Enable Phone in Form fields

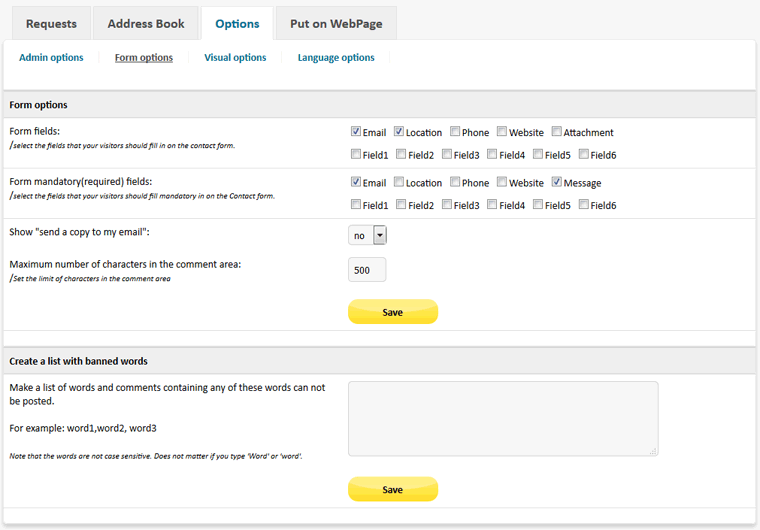455,131
